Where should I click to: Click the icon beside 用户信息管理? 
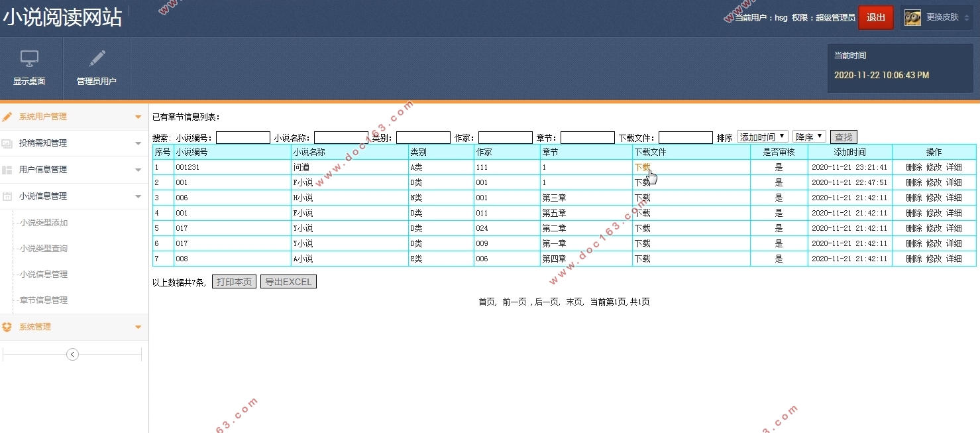click(7, 170)
